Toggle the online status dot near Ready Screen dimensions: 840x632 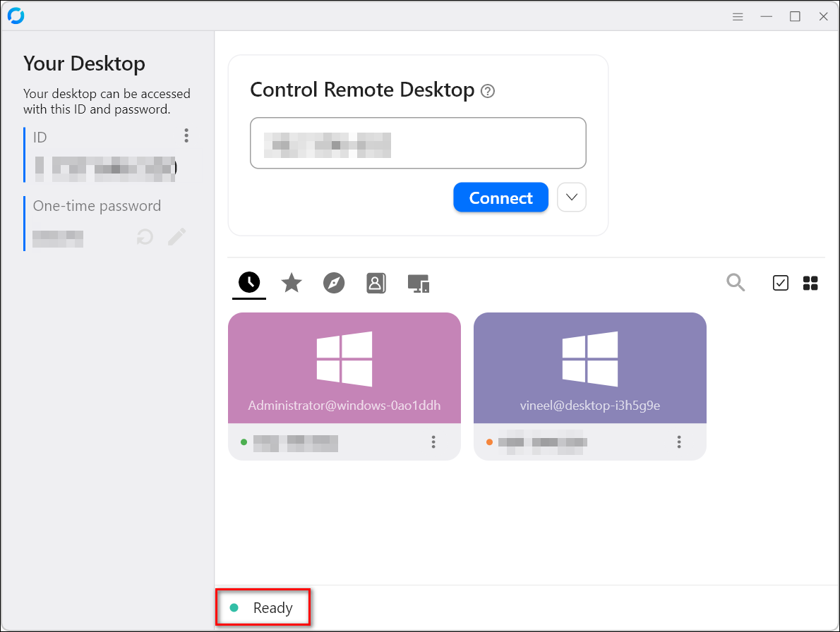pos(233,607)
